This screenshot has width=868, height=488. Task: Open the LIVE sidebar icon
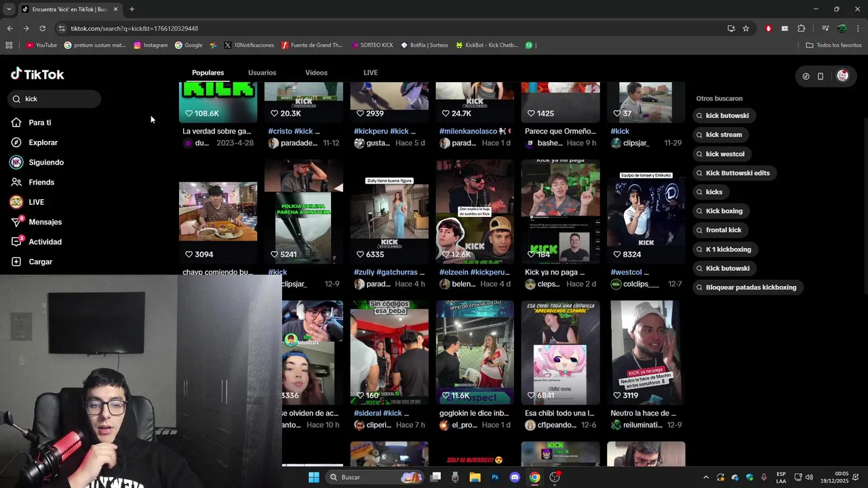tap(16, 202)
